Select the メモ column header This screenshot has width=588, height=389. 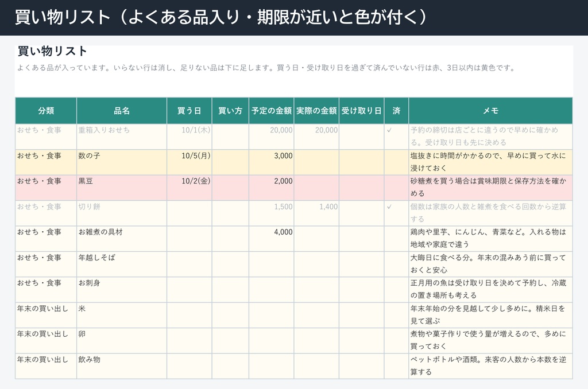click(490, 111)
